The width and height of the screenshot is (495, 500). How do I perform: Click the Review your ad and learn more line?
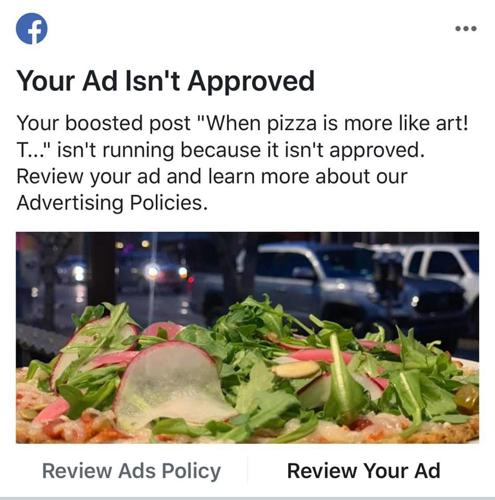click(212, 176)
